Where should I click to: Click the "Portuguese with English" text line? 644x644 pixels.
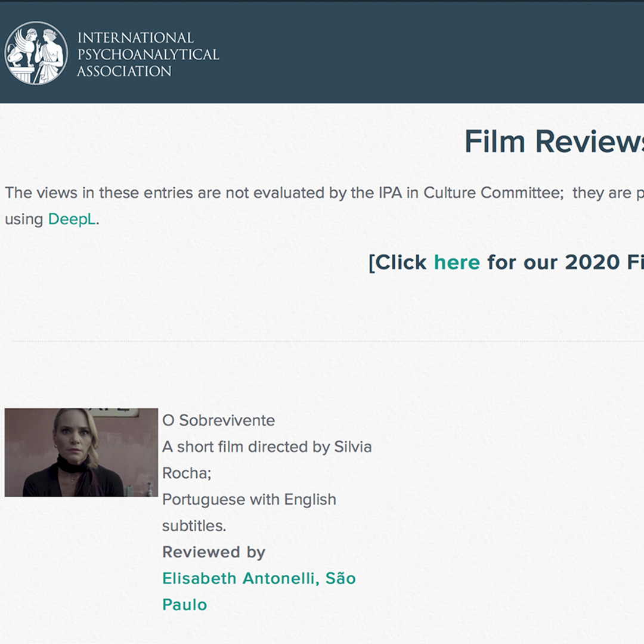(249, 499)
